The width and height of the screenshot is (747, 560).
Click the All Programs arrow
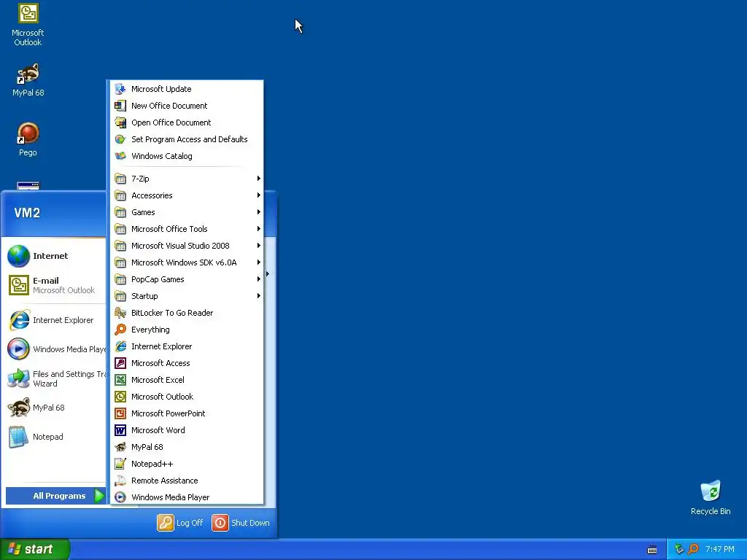(x=99, y=496)
